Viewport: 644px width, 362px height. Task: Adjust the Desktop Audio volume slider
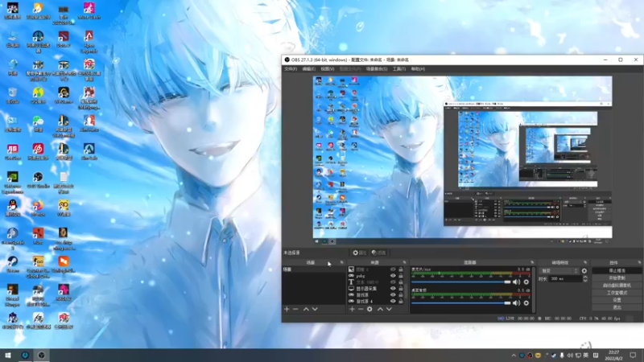coord(460,303)
